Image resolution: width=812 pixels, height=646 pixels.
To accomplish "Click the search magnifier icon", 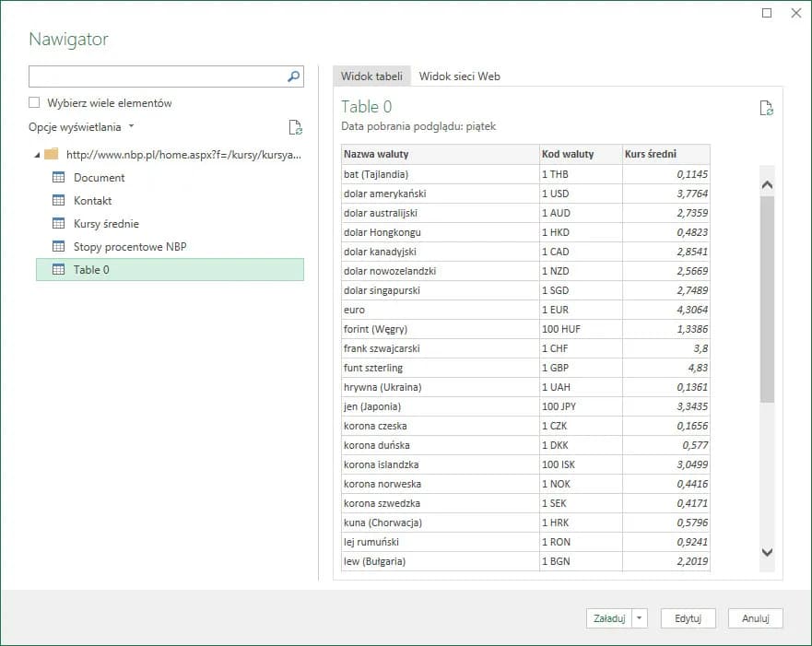I will coord(294,76).
